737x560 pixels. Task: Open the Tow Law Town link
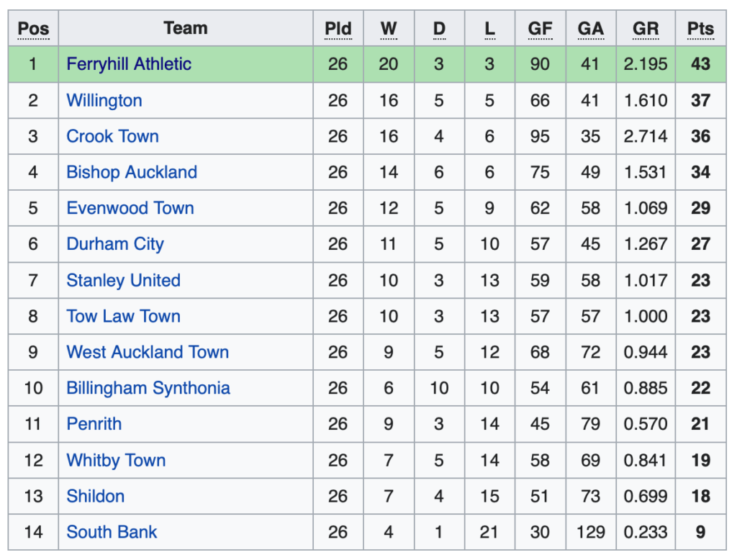point(124,317)
